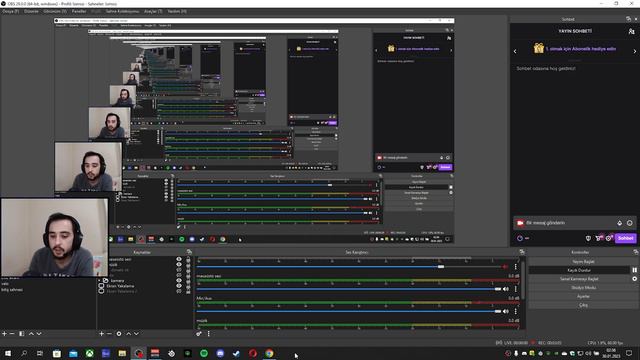Close the Sohbet dock panel

636,19
